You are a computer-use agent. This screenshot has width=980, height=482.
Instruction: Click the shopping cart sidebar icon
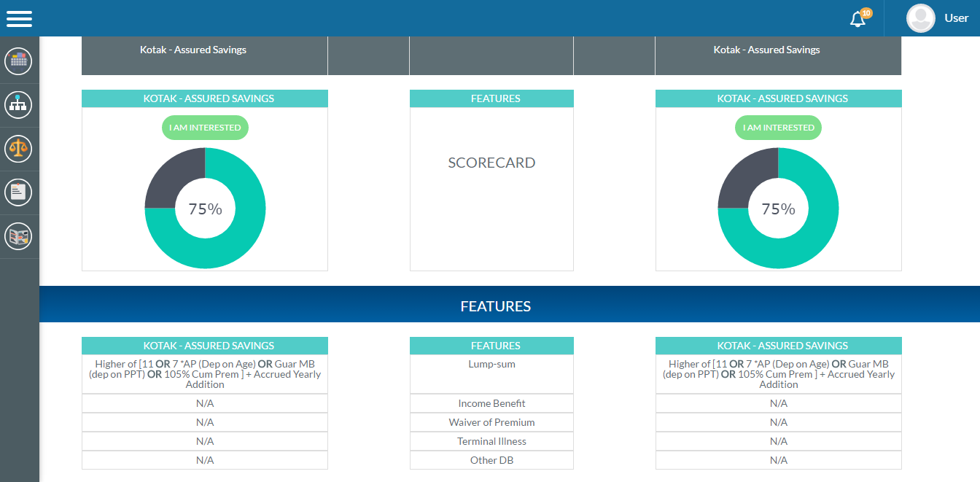coord(18,61)
